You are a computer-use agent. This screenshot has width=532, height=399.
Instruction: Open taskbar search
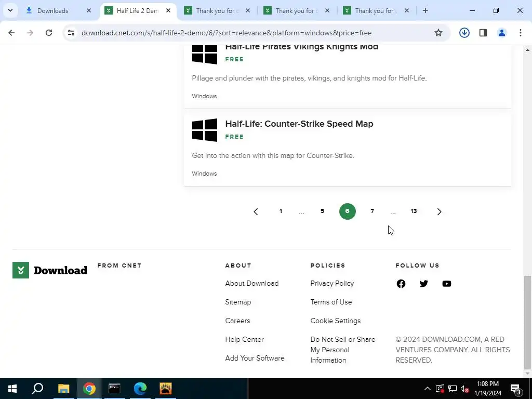37,389
